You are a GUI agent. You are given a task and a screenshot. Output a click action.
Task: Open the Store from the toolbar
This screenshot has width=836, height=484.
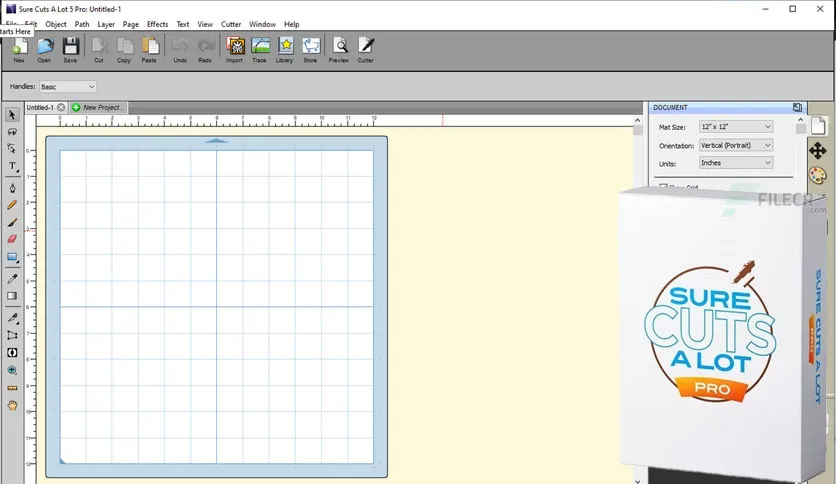click(x=310, y=48)
